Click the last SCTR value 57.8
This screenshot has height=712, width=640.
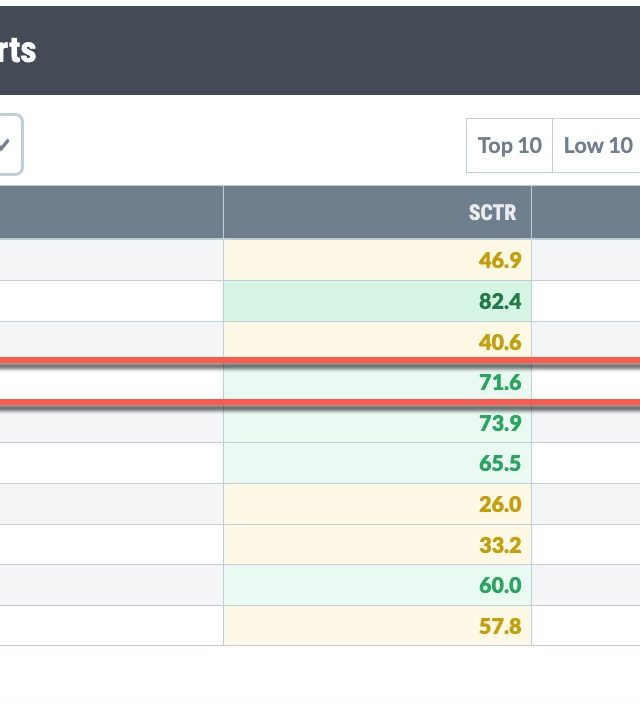pos(499,626)
